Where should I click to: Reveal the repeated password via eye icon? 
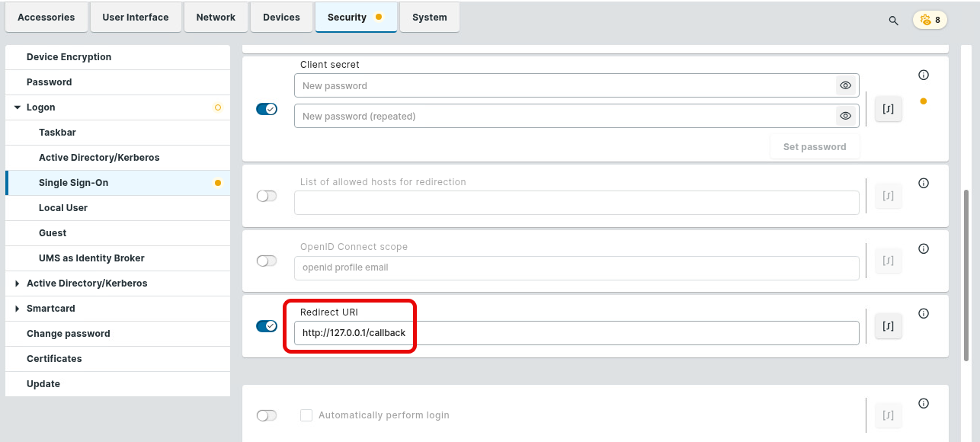[x=845, y=117]
